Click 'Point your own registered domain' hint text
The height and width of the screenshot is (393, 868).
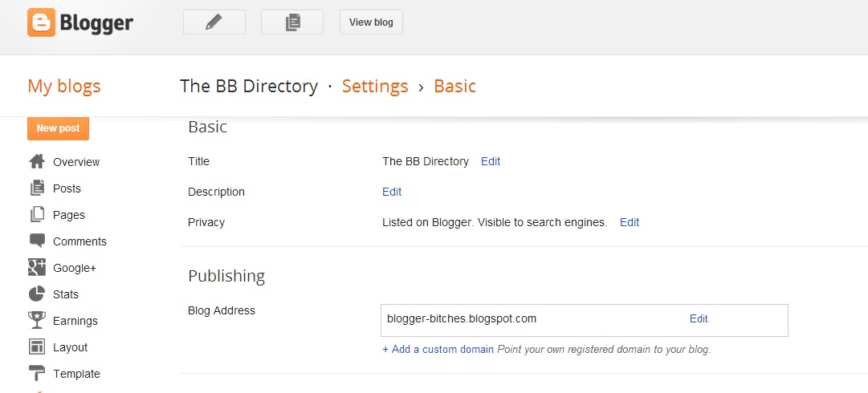pos(604,350)
